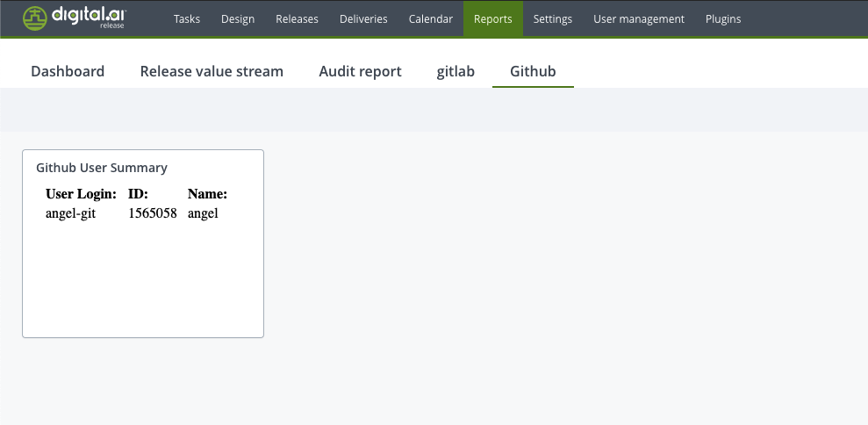Go to the Design section
This screenshot has height=425, width=868.
click(238, 19)
